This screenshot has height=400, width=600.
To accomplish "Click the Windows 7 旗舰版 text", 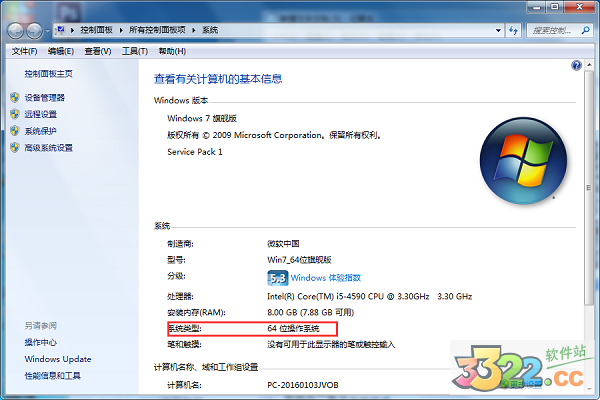I will point(202,118).
